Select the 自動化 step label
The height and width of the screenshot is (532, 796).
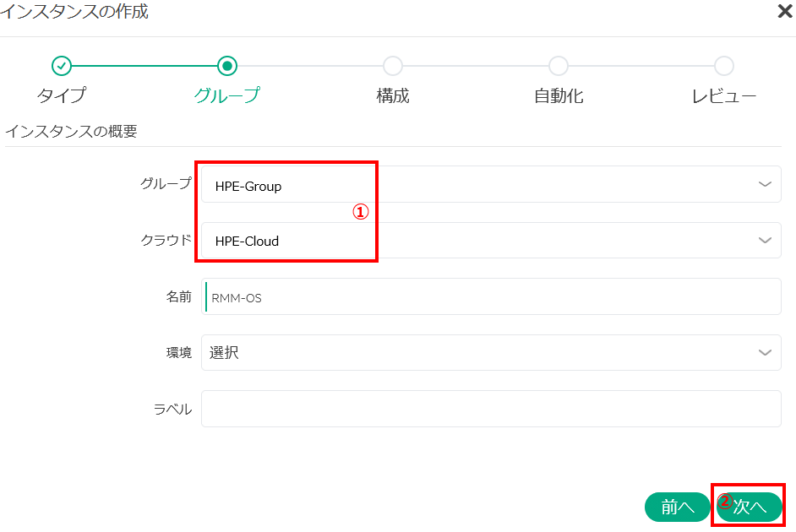559,95
